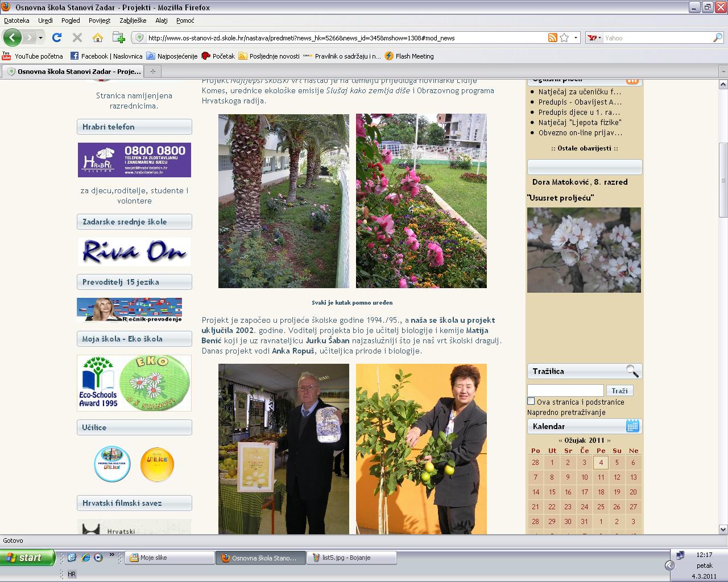Open the Natječaj "Ljepota fizike" link
Image resolution: width=728 pixels, height=582 pixels.
tap(580, 122)
